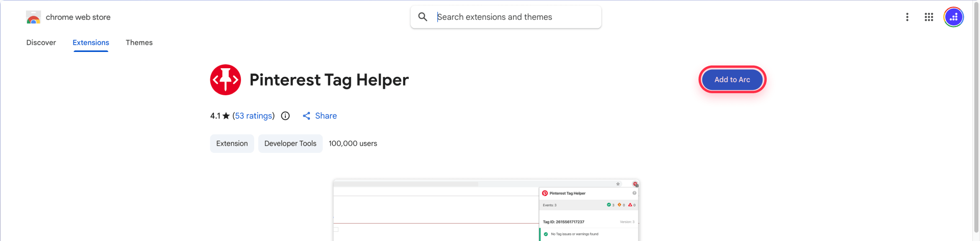
Task: Click the Pinterest Tag Helper extension logo
Action: 226,79
